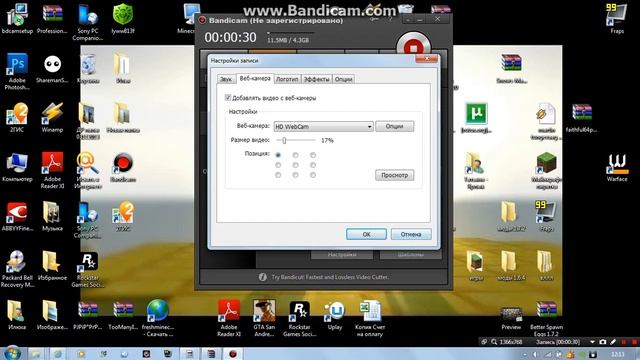Image resolution: width=640 pixels, height=360 pixels.
Task: Select the bottom-left Позиция radio button
Action: tap(278, 175)
